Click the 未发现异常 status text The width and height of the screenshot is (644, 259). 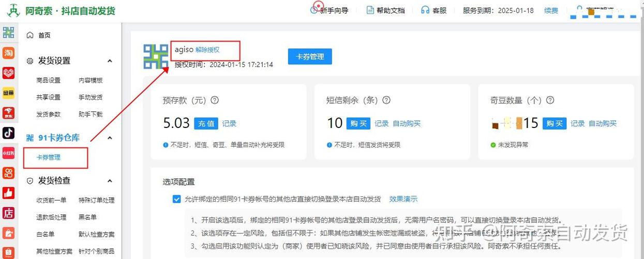(x=513, y=145)
